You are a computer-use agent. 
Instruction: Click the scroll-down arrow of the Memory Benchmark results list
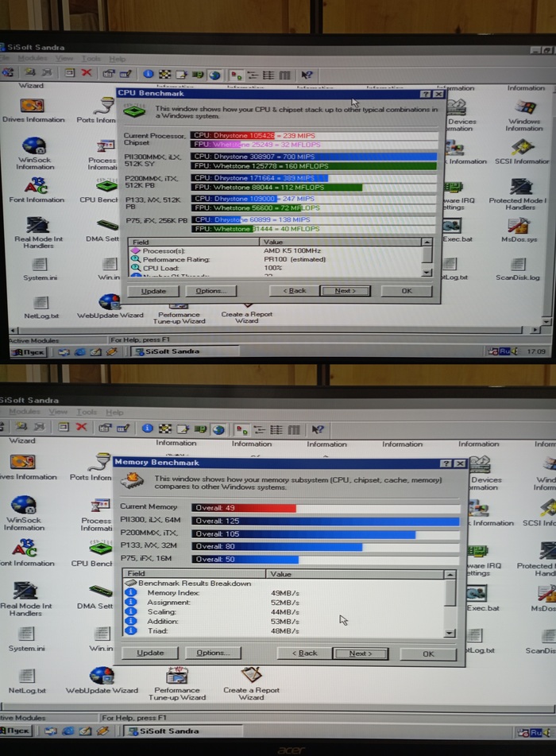[450, 633]
